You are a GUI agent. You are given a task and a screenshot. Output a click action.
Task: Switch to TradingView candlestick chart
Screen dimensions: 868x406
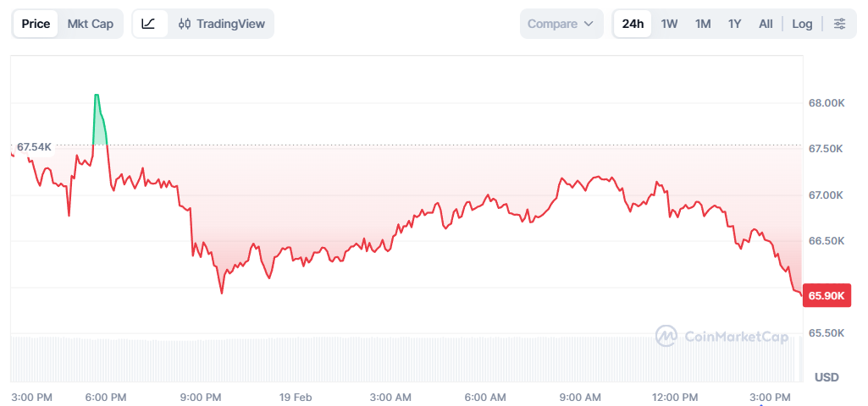click(x=222, y=24)
